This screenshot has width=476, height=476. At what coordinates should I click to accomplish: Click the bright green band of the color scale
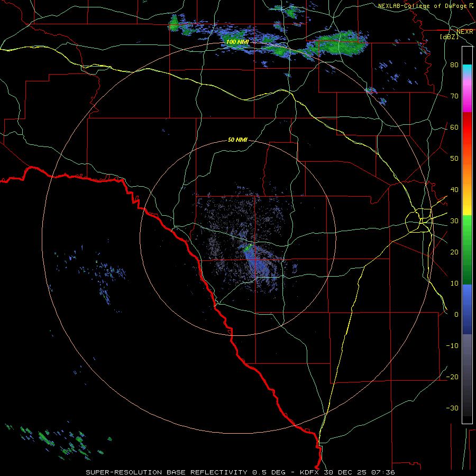(467, 231)
